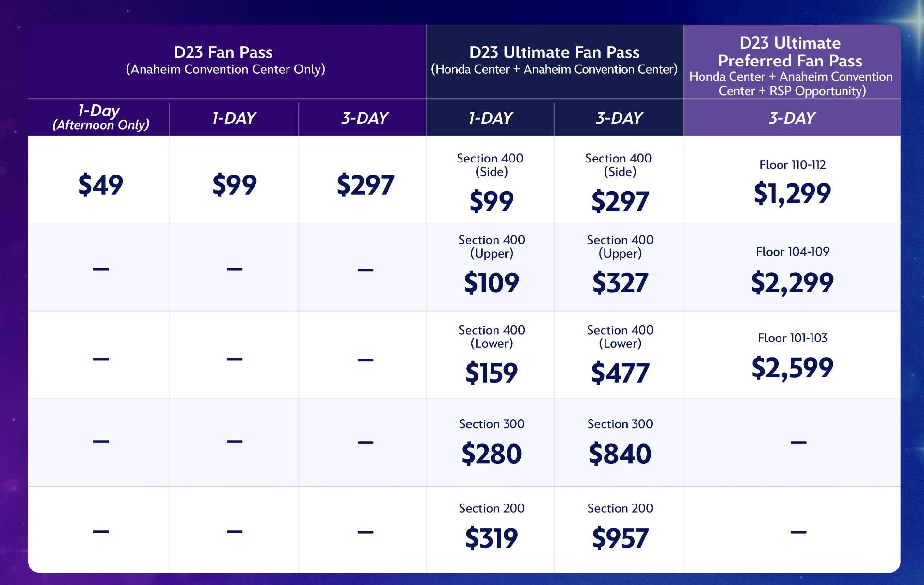
Task: Click the $159 Section 400 (Lower) price
Action: pyautogui.click(x=491, y=373)
